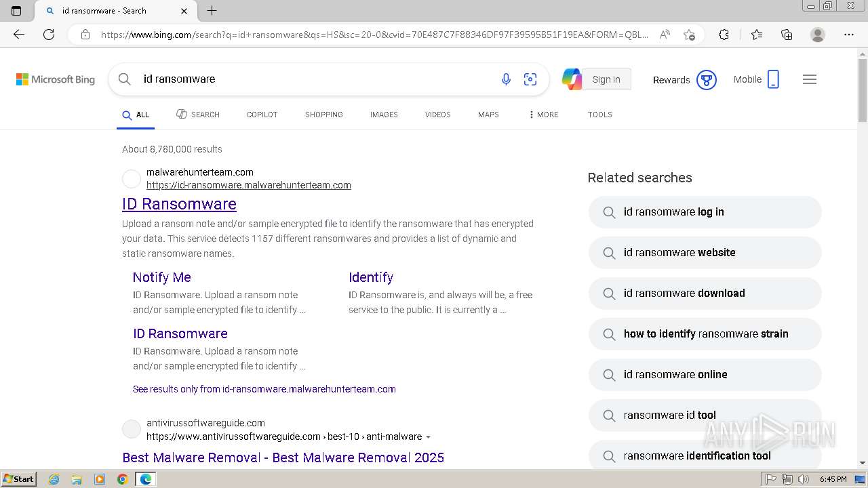Viewport: 868px width, 488px height.
Task: Switch to the COPILOT tab
Action: tap(262, 115)
